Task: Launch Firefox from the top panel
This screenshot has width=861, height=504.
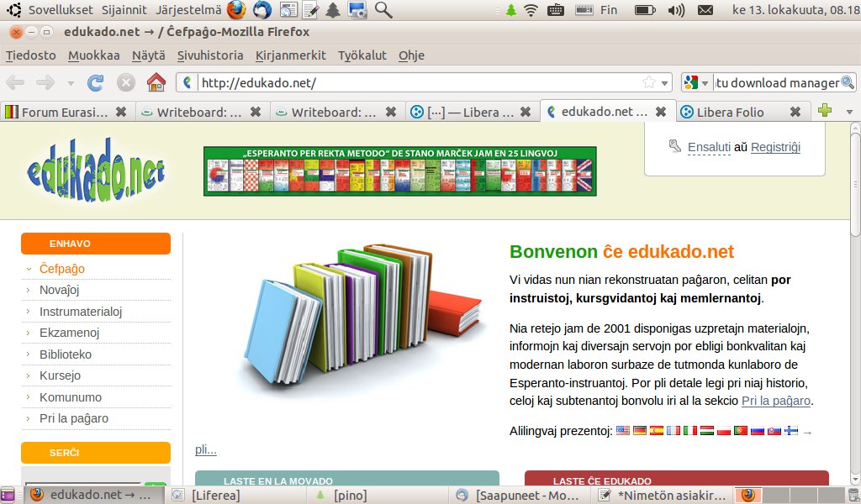Action: click(236, 9)
